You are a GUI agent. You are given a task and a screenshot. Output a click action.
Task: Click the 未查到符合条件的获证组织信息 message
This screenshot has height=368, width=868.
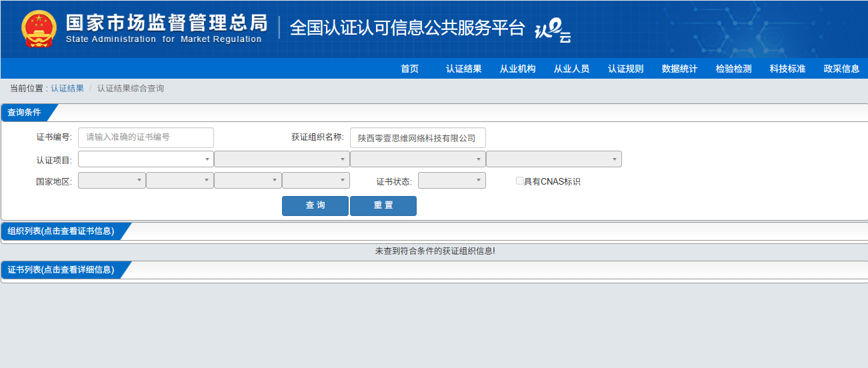pos(435,251)
